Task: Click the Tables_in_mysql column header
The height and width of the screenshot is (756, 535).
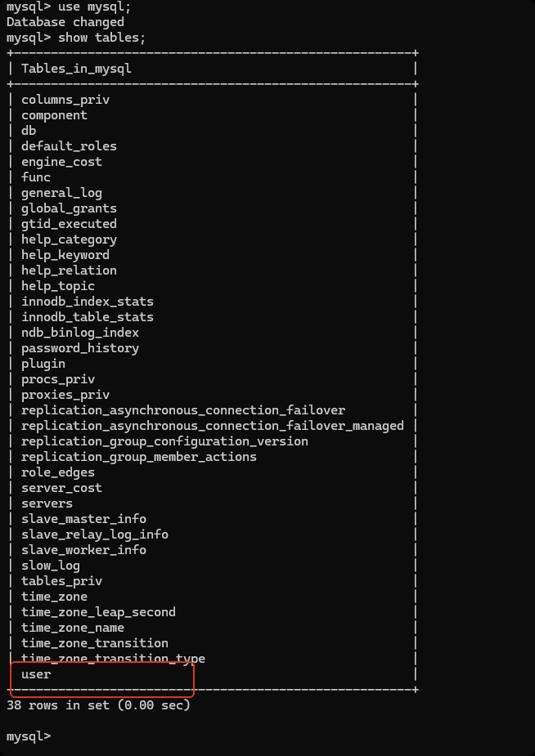Action: coord(76,69)
